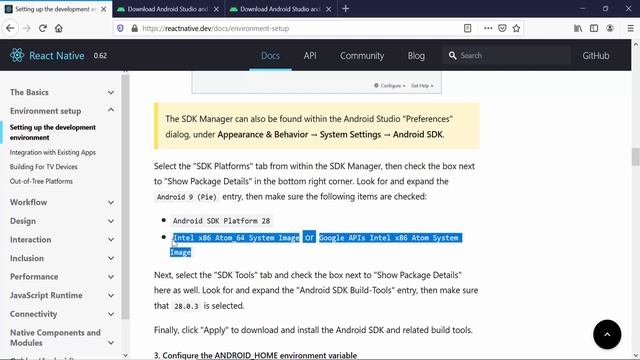The width and height of the screenshot is (640, 360).
Task: Focus the docs Search field
Action: (506, 55)
